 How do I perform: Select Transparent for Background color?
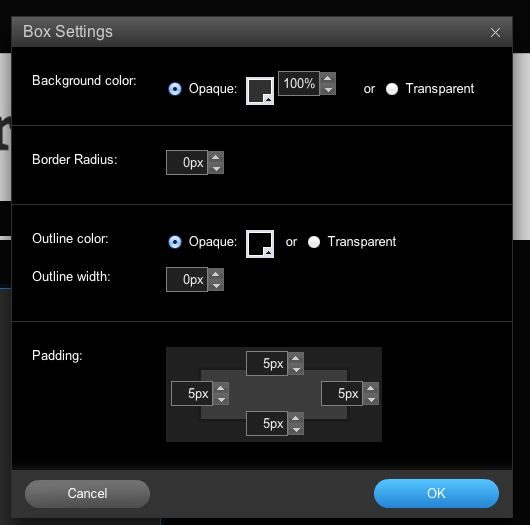coord(392,89)
